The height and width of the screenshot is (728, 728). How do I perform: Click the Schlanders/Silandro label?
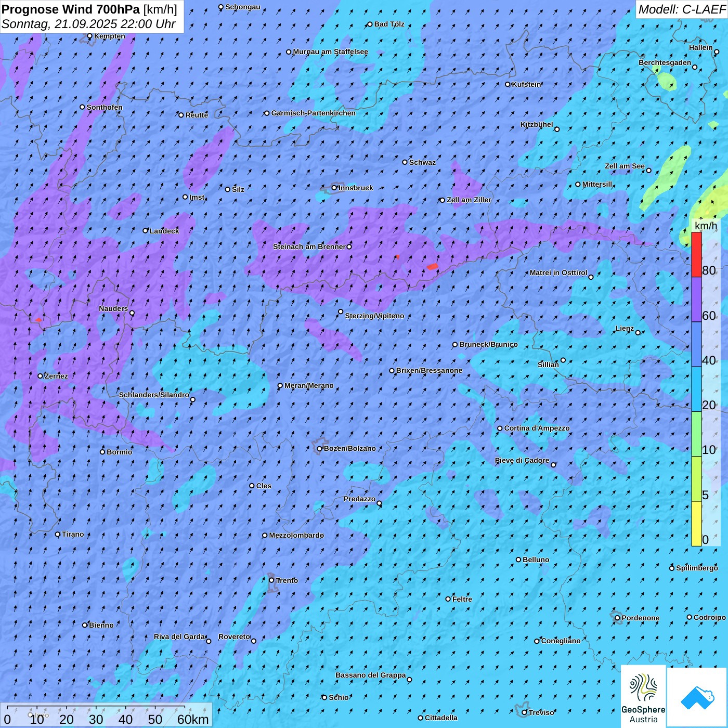click(154, 395)
